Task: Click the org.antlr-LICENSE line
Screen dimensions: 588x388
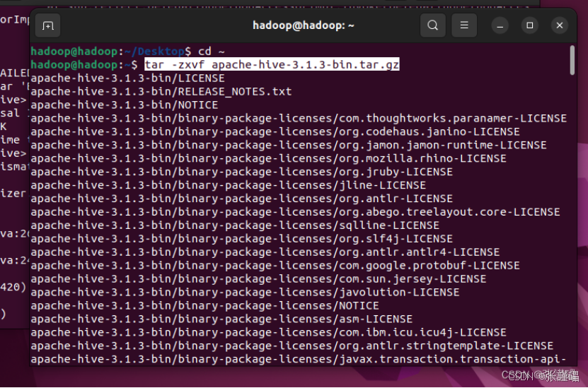Action: [x=242, y=199]
